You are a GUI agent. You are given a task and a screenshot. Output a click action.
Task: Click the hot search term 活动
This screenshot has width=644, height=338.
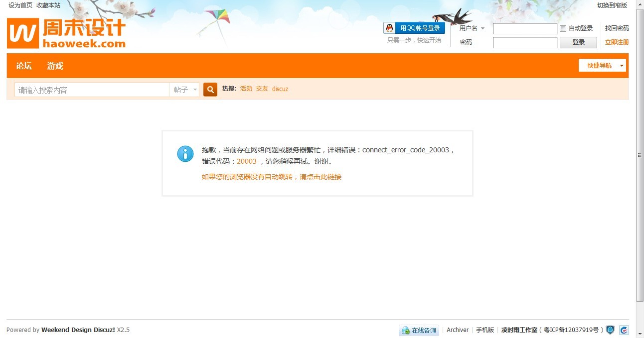click(x=246, y=89)
